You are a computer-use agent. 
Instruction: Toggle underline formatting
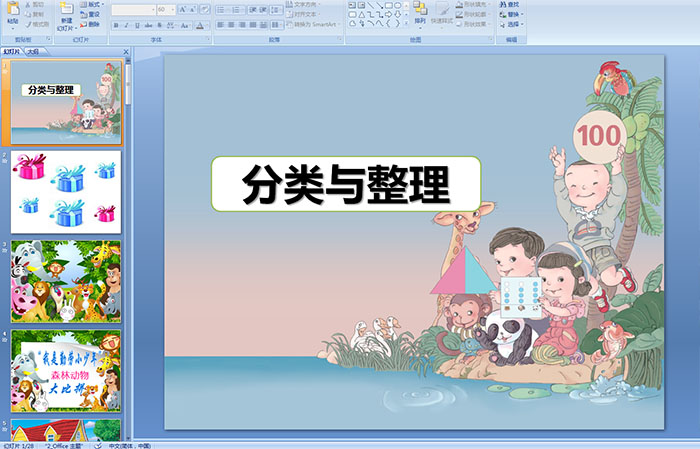tap(138, 25)
